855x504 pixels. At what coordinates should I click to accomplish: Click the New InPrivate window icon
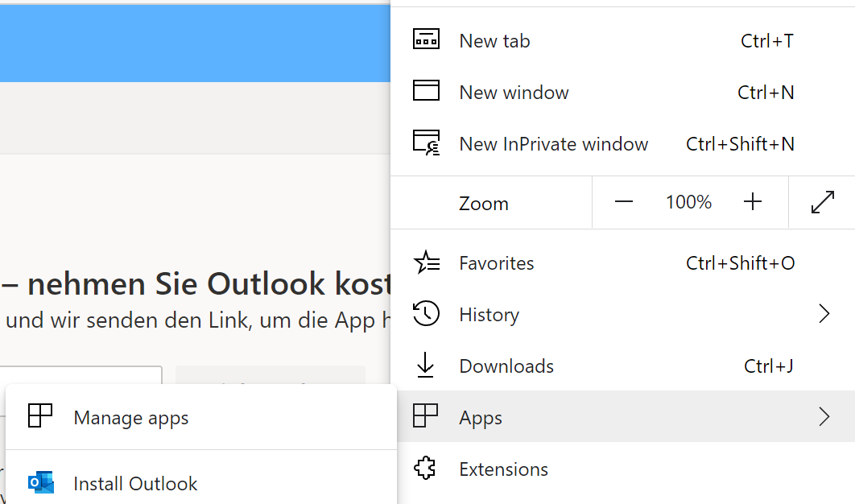click(427, 143)
